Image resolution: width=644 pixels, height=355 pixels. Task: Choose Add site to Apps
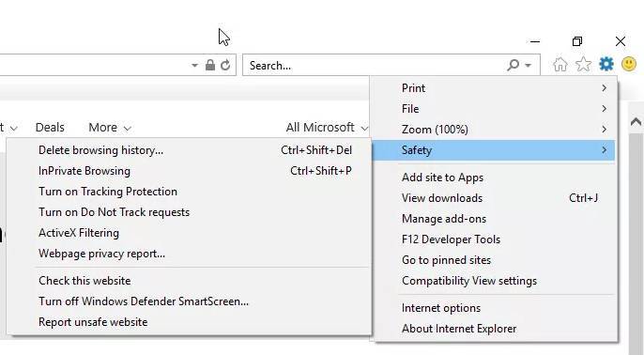494,177
